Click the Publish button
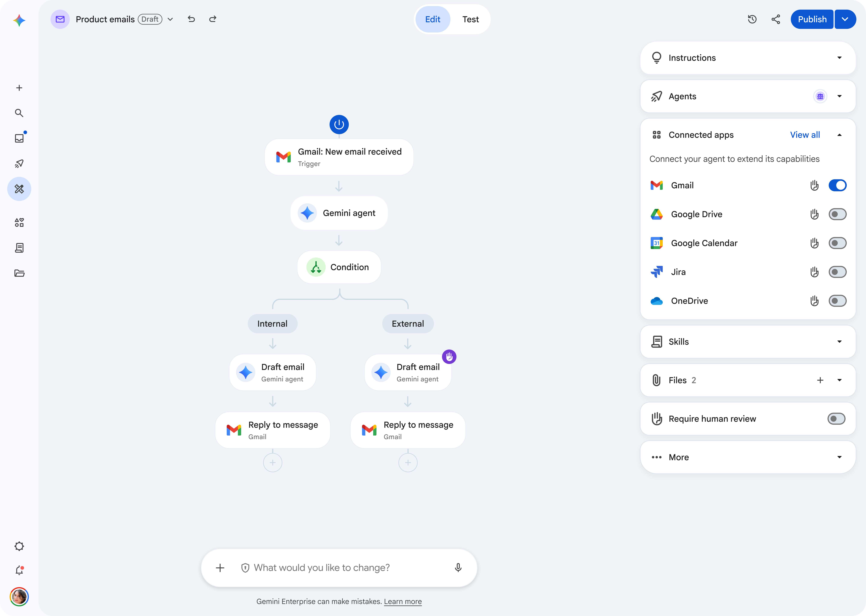The image size is (866, 616). [812, 19]
